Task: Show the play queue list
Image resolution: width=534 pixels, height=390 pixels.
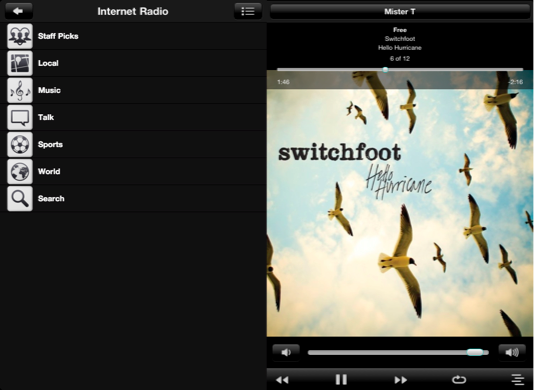Action: pos(518,379)
